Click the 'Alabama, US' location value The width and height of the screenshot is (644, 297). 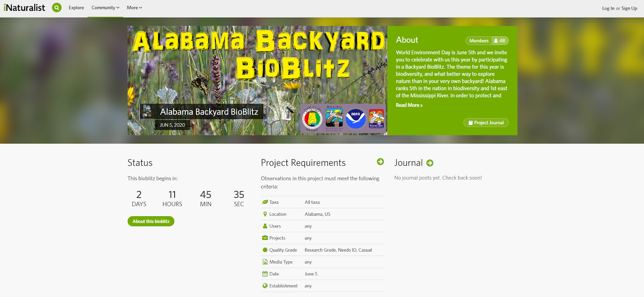pos(318,214)
